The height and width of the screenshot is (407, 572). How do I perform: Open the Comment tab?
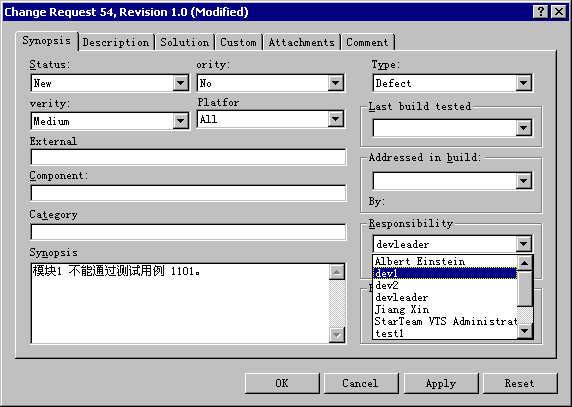click(367, 42)
